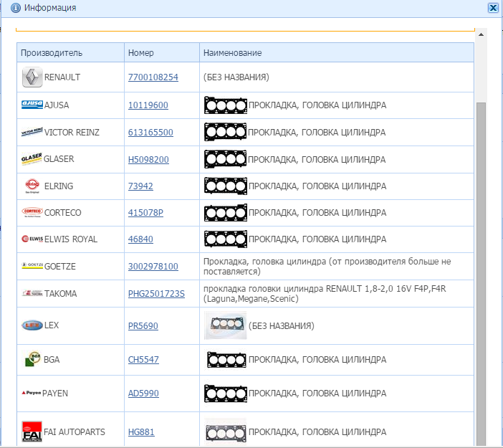Open the LEX gasket photo thumbnail
This screenshot has height=448, width=503.
point(225,326)
